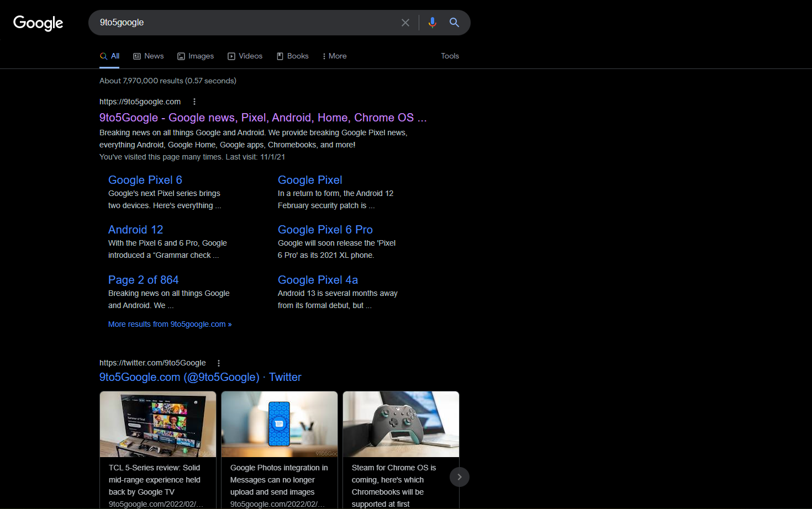Image resolution: width=812 pixels, height=509 pixels.
Task: Expand the More search categories menu
Action: tap(335, 56)
